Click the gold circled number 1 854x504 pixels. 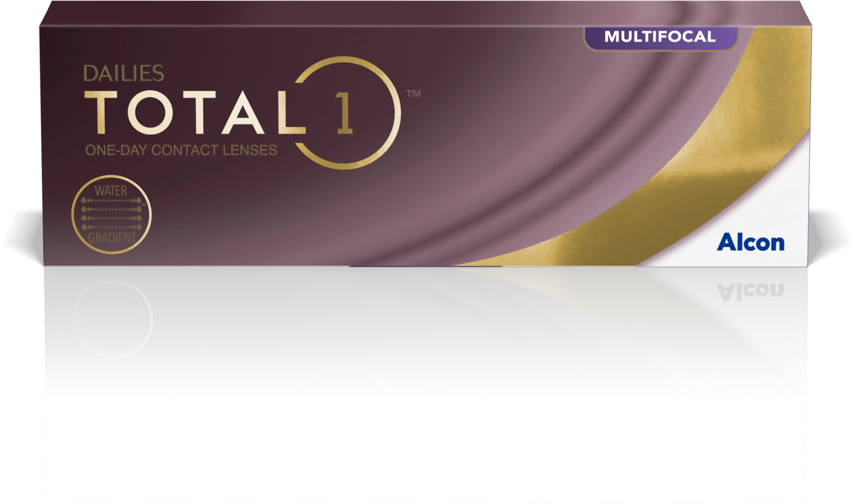click(x=348, y=113)
